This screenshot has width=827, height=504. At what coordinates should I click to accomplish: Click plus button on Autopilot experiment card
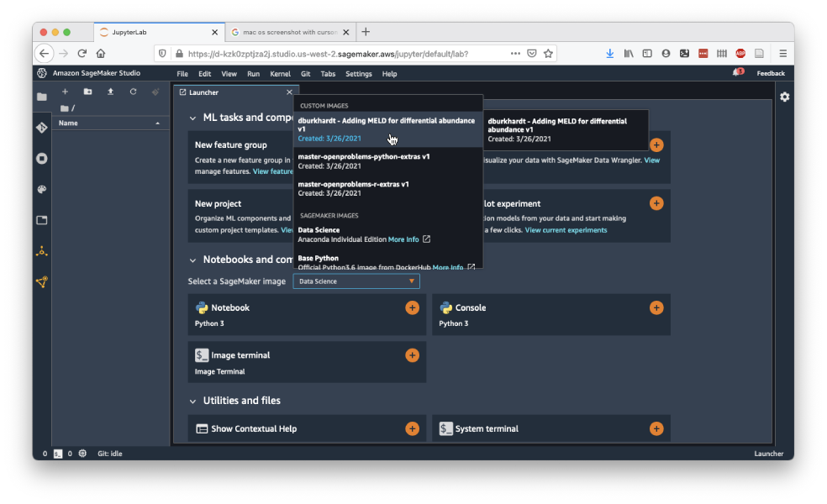656,203
